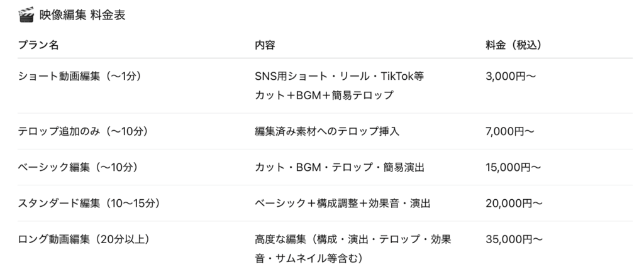Select ロング動画編集（20分以上） plan cell
Screen dimensions: 644x279
[x=84, y=239]
